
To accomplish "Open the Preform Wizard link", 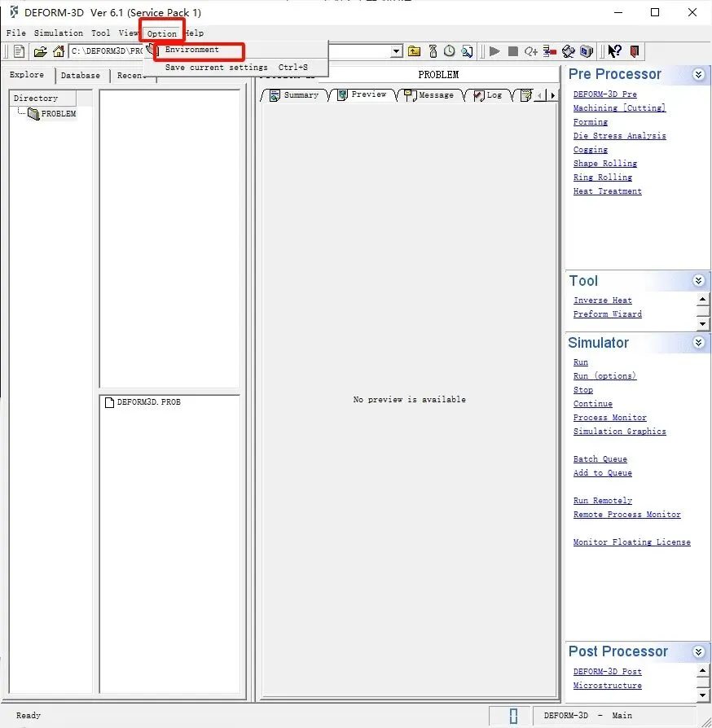I will [607, 314].
